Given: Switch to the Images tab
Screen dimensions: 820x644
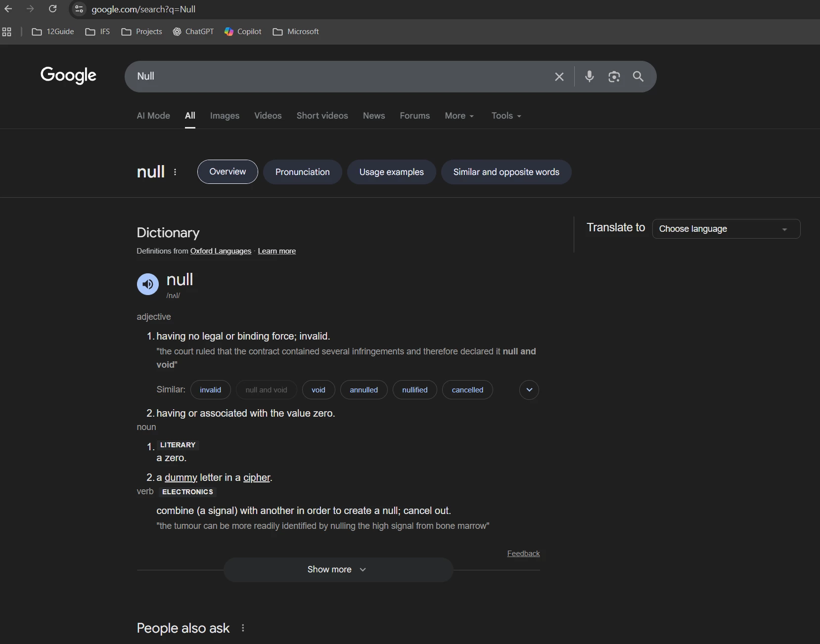Looking at the screenshot, I should pyautogui.click(x=225, y=116).
